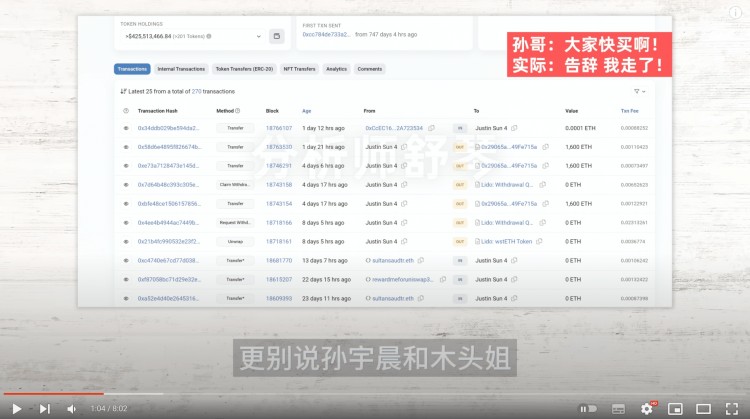Enable theater mode view
The height and width of the screenshot is (419, 750).
coord(703,408)
